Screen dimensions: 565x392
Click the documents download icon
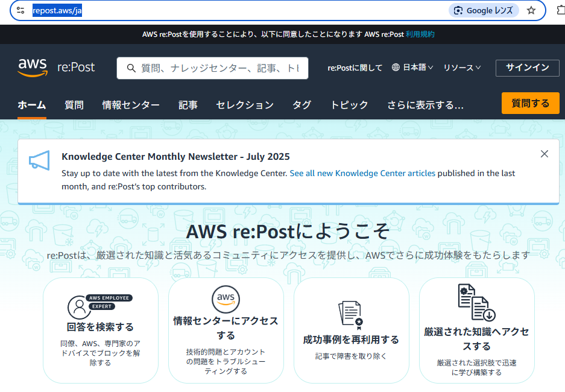click(476, 302)
